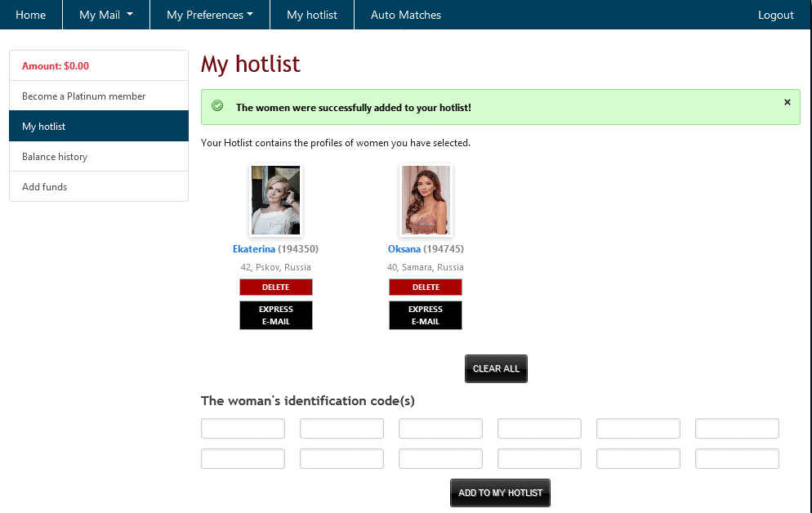Open the Oksana profile name link
812x513 pixels.
pos(404,249)
